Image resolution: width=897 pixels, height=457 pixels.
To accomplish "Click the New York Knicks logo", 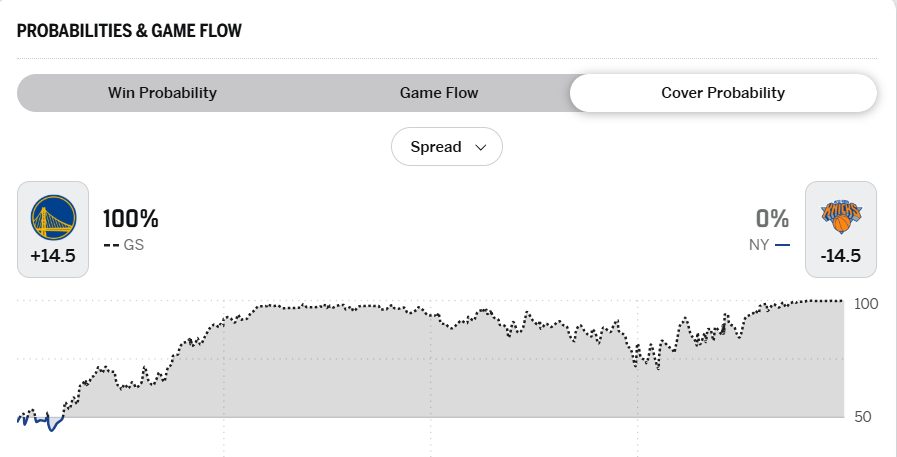I will click(x=841, y=217).
